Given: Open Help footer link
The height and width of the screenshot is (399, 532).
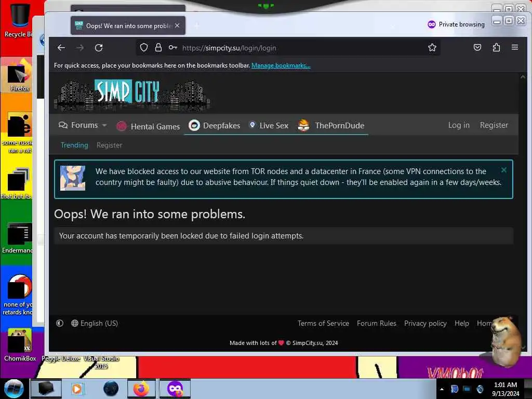Looking at the screenshot, I should pyautogui.click(x=462, y=323).
